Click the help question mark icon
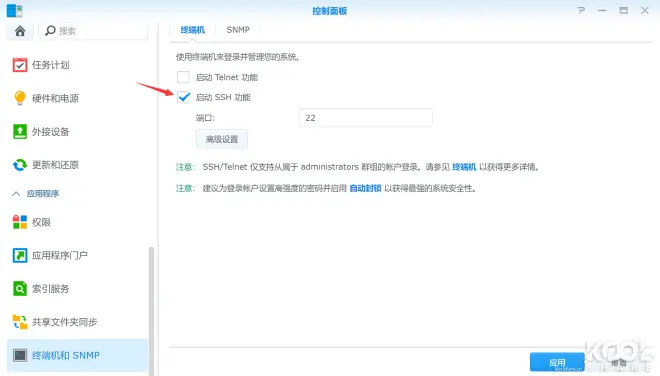 click(581, 11)
